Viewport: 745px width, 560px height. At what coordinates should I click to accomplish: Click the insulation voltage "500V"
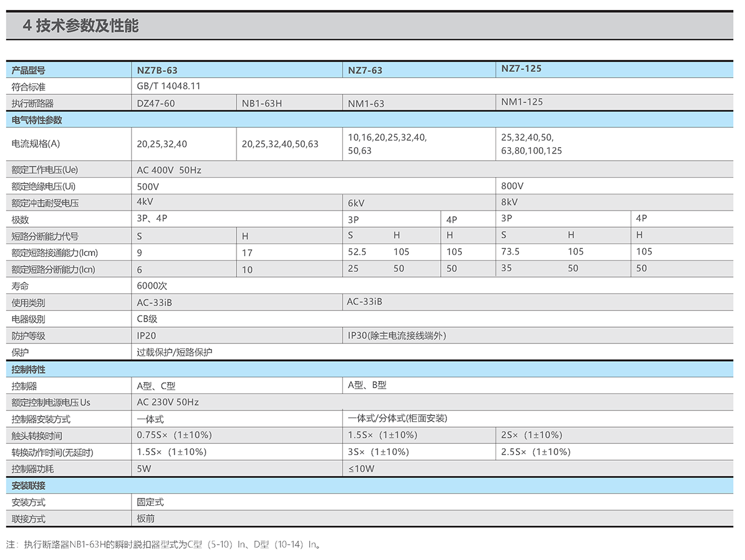[x=148, y=186]
